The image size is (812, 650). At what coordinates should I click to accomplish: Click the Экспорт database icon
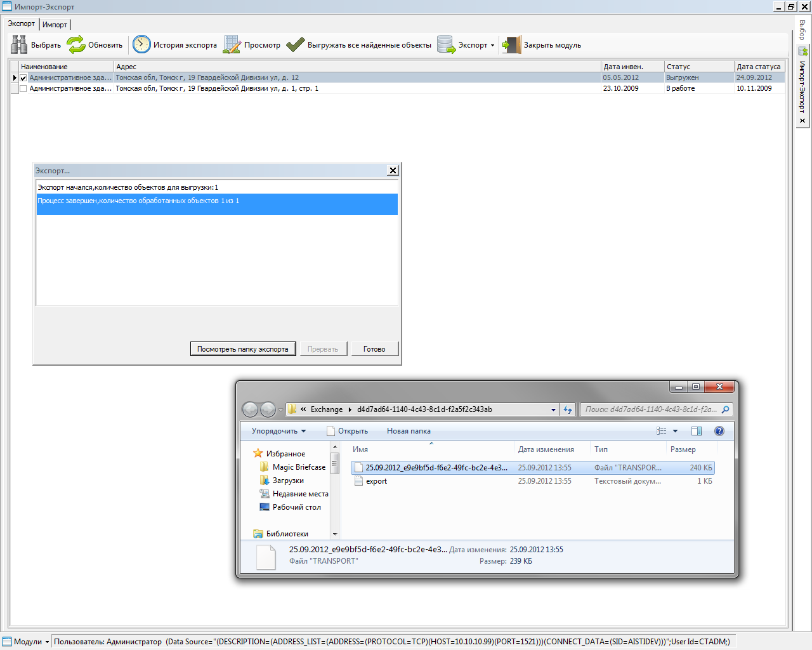click(446, 44)
